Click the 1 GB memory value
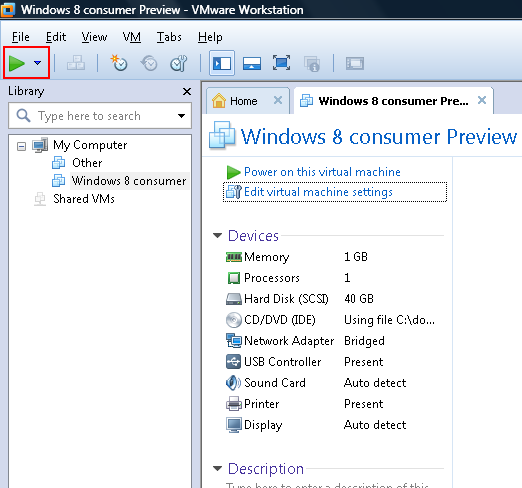This screenshot has width=522, height=488. [356, 257]
